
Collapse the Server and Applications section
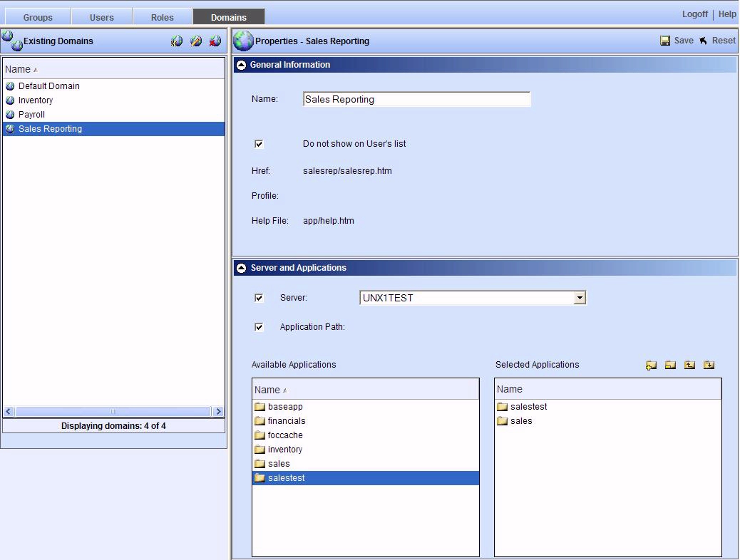[x=241, y=268]
